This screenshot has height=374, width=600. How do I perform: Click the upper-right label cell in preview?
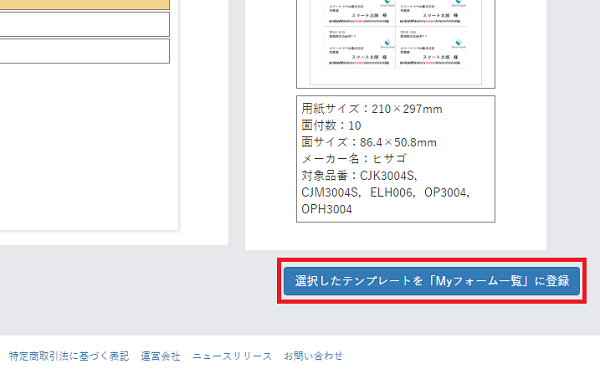point(431,13)
